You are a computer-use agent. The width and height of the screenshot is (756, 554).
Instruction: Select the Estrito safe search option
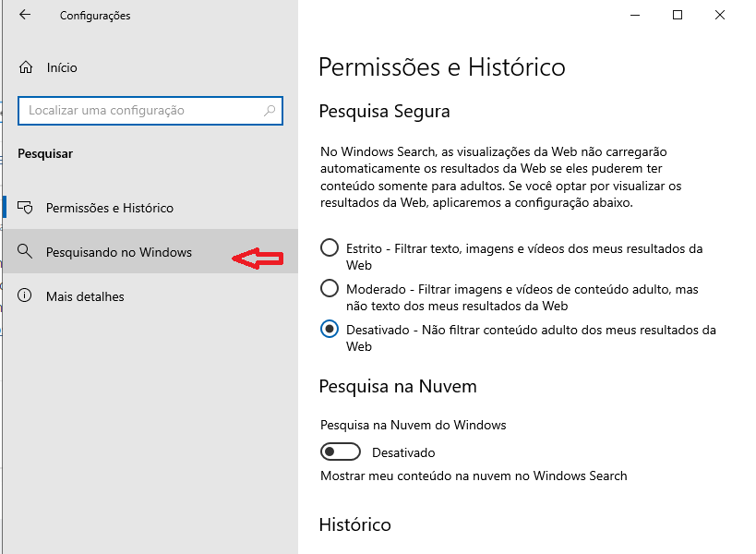coord(330,247)
